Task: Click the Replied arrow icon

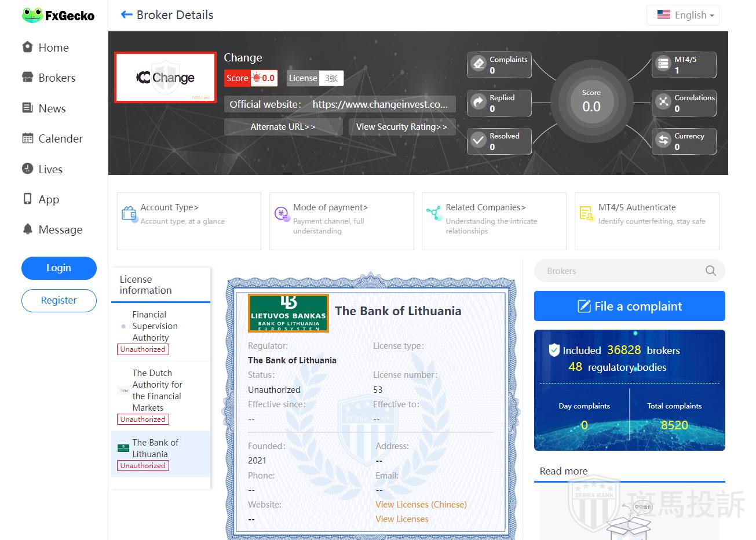Action: [x=479, y=102]
